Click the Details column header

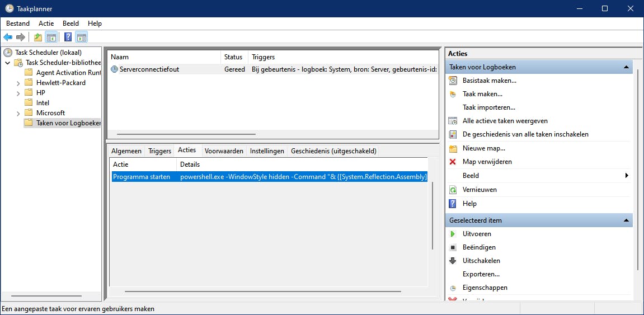coord(302,164)
